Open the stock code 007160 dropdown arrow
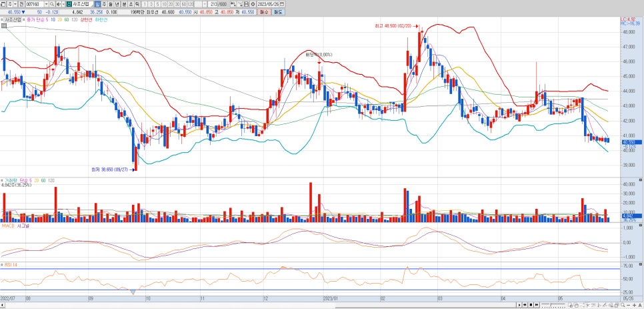The width and height of the screenshot is (644, 309). point(46,4)
